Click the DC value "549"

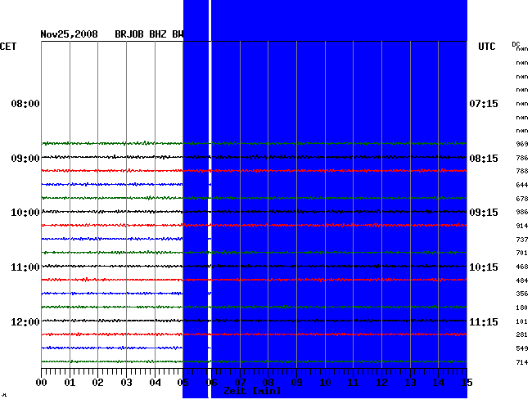tap(522, 348)
